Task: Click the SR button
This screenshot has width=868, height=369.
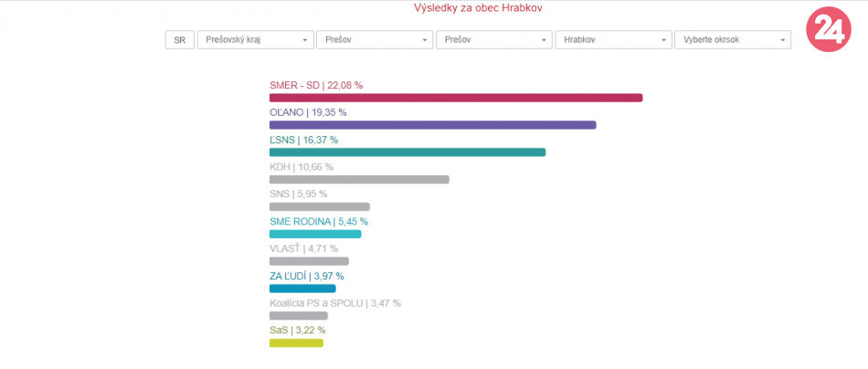Action: coord(179,40)
